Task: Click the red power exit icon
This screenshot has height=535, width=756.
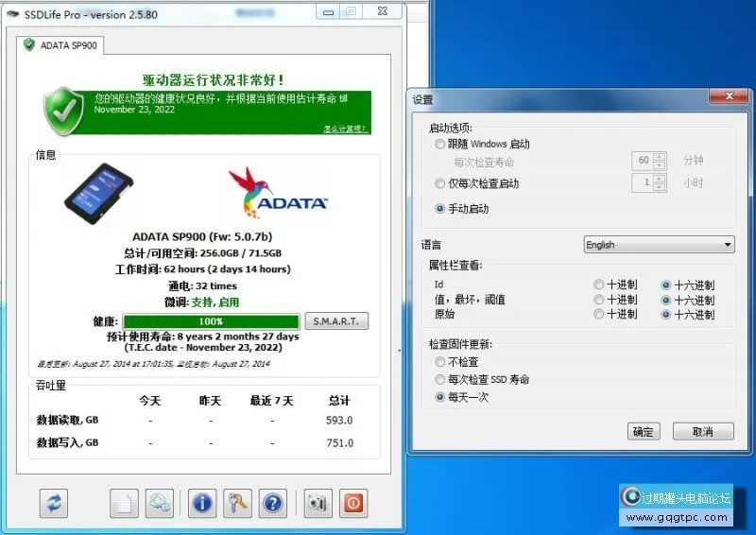Action: (x=352, y=503)
